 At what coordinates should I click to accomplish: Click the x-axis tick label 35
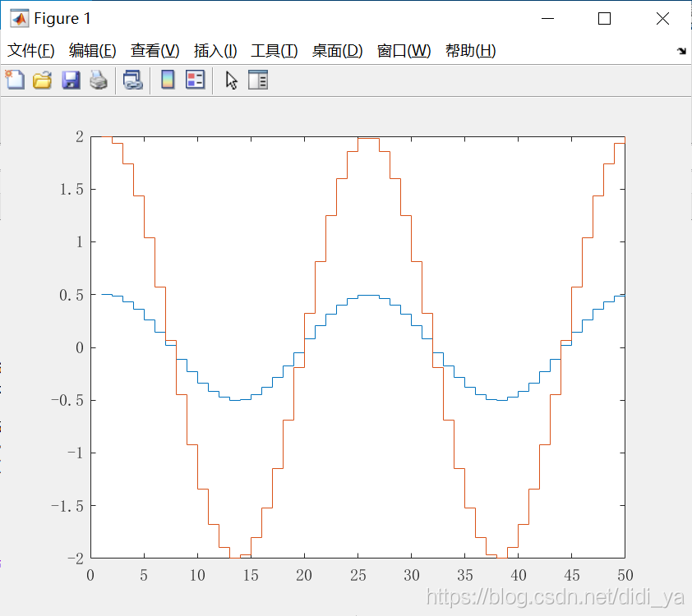(x=464, y=575)
